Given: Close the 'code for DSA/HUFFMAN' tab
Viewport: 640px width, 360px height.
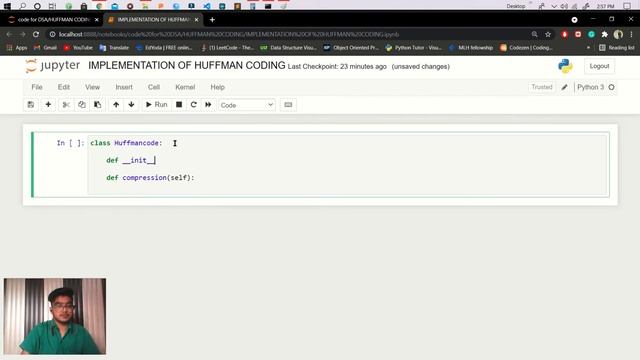Looking at the screenshot, I should [97, 20].
